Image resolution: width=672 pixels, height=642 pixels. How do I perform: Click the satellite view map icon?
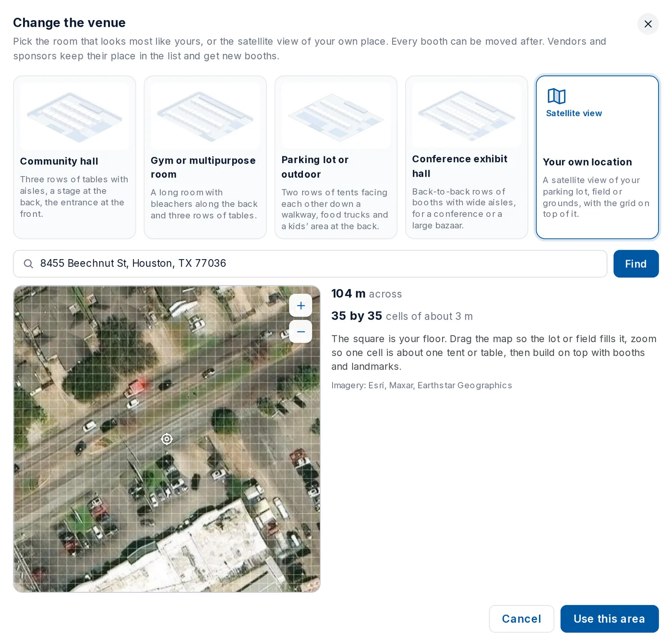[556, 96]
